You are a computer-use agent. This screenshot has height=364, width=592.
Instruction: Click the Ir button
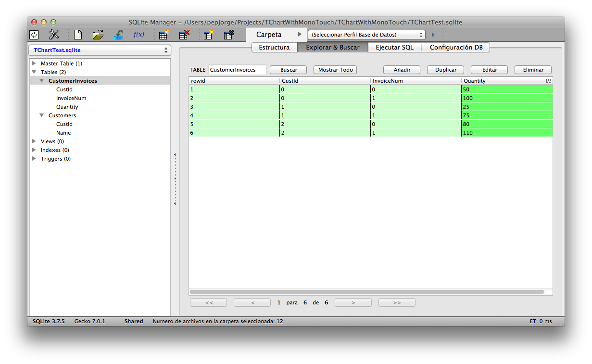[433, 35]
